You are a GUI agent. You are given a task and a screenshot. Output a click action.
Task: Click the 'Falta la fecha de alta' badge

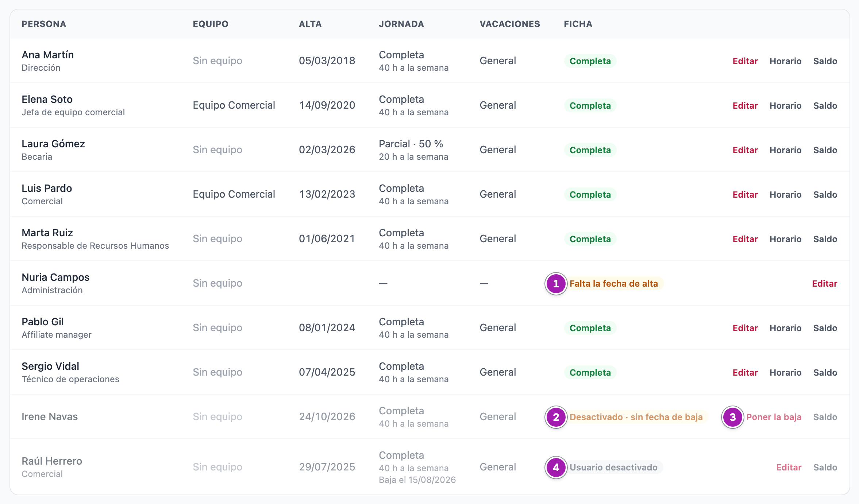coord(613,283)
